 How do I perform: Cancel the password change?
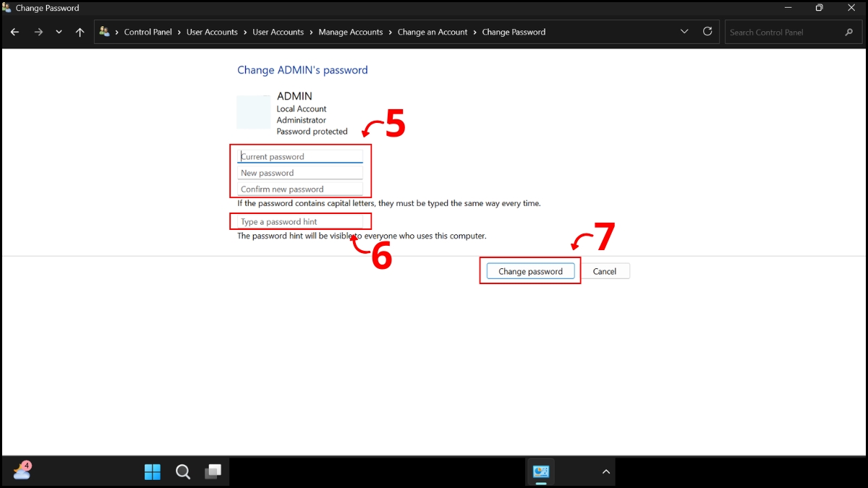605,270
